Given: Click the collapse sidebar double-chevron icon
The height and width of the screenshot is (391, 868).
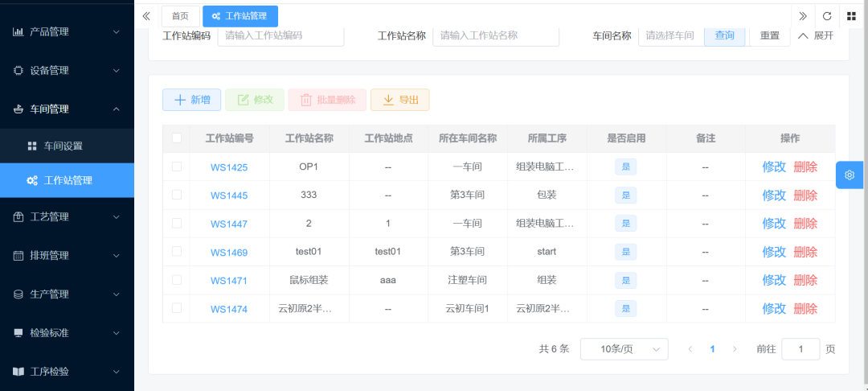Looking at the screenshot, I should pyautogui.click(x=146, y=16).
